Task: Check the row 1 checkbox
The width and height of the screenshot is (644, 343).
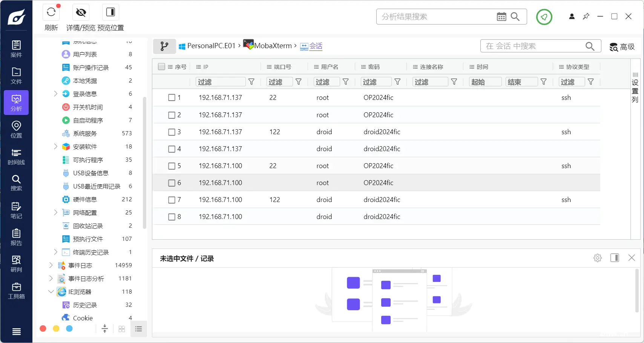Action: click(172, 98)
